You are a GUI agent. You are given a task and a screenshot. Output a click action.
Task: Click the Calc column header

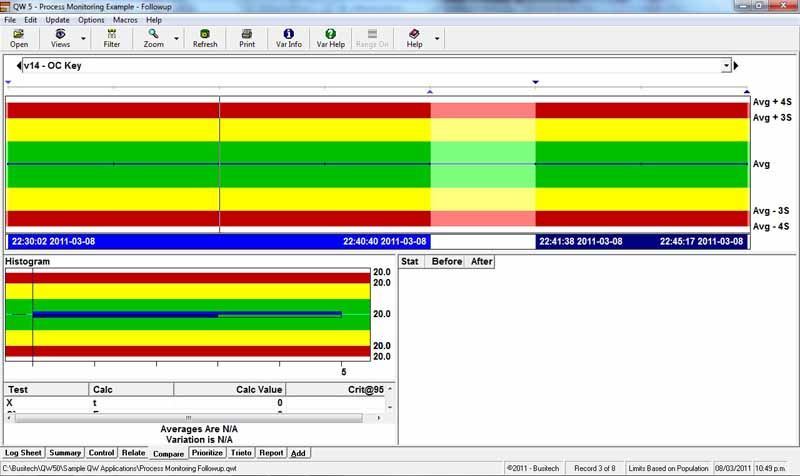point(131,389)
